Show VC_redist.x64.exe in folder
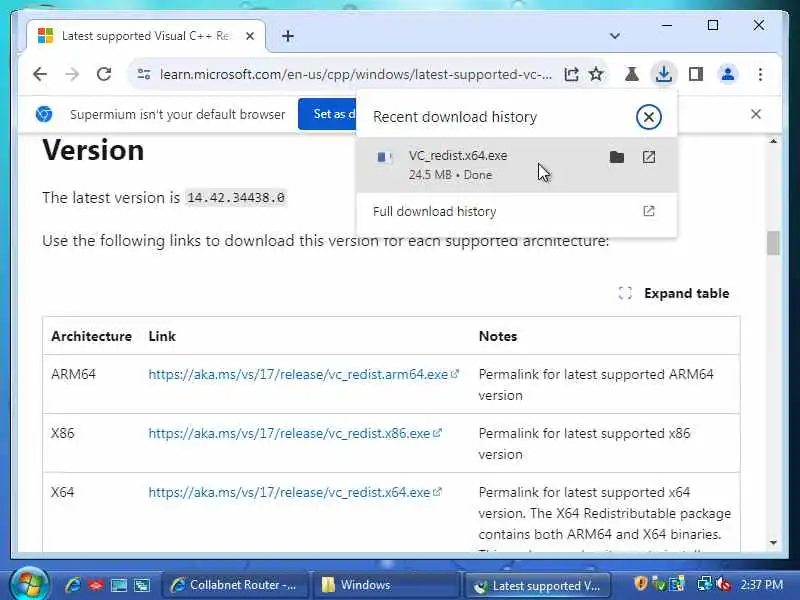The width and height of the screenshot is (800, 600). (x=617, y=157)
